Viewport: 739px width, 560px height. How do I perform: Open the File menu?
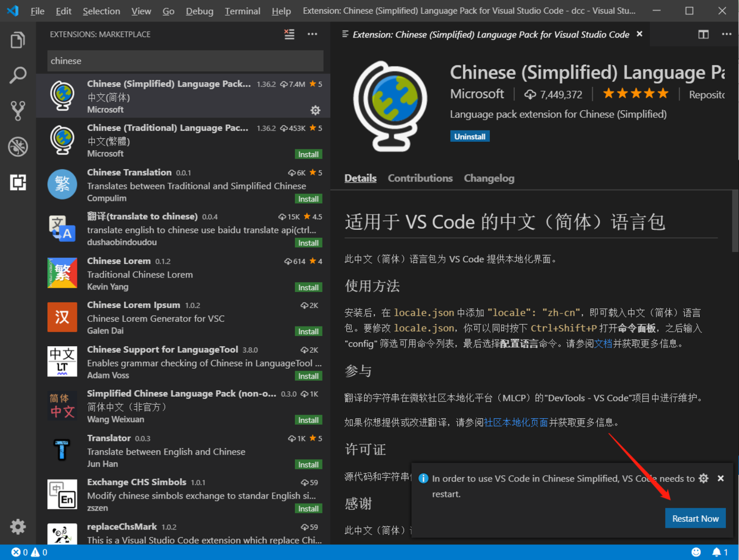coord(38,11)
